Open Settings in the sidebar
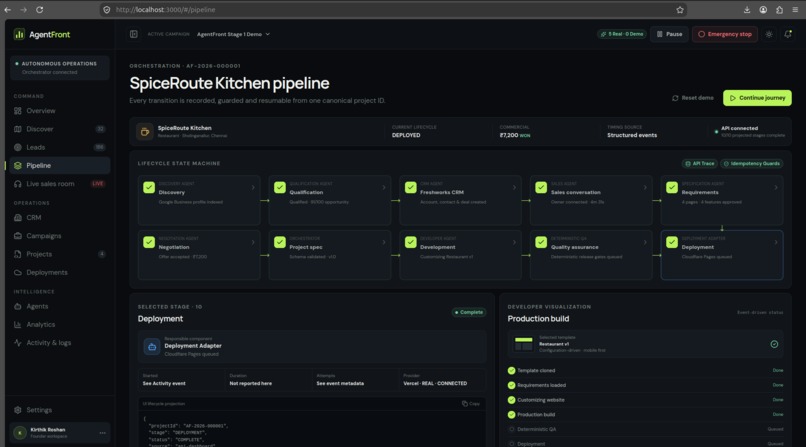Viewport: 806px width, 447px height. click(60, 410)
